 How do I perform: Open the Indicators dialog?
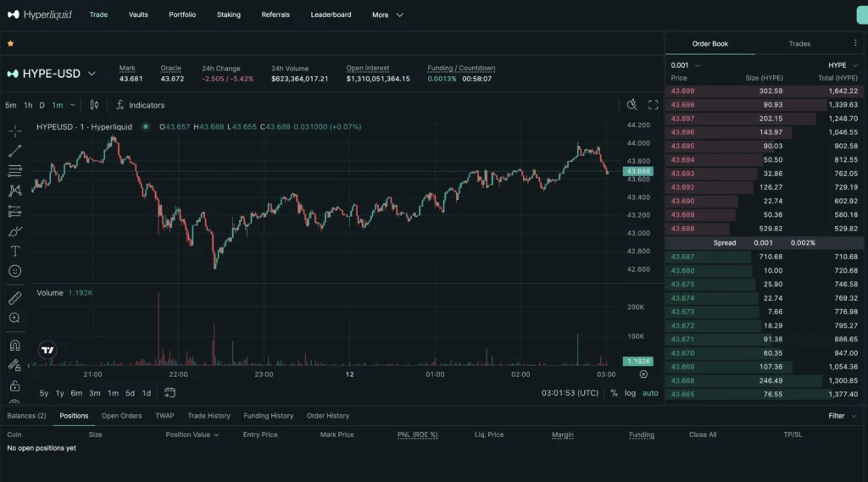140,105
